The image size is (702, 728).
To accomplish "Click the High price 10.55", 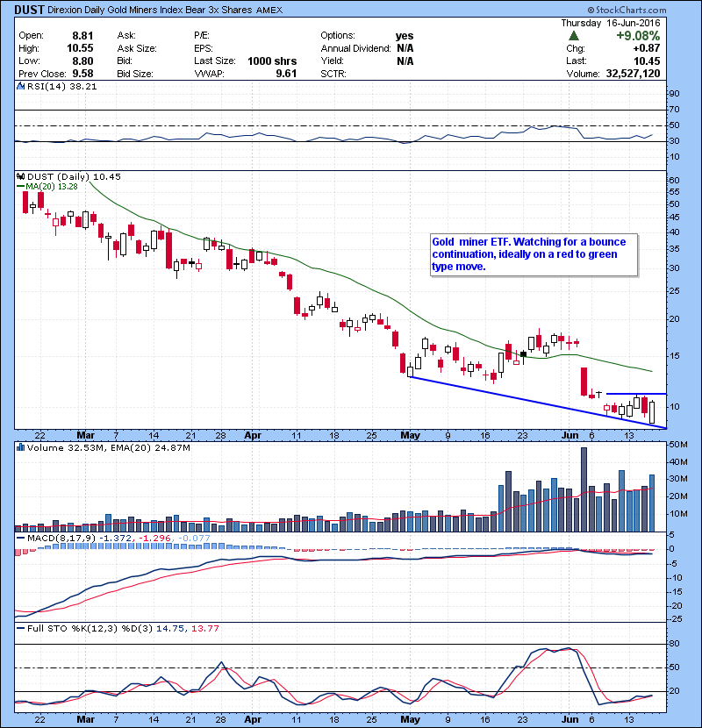I will coord(80,48).
